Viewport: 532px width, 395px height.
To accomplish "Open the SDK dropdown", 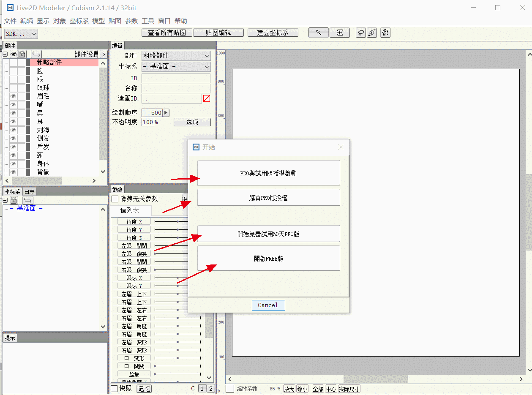I will [21, 34].
